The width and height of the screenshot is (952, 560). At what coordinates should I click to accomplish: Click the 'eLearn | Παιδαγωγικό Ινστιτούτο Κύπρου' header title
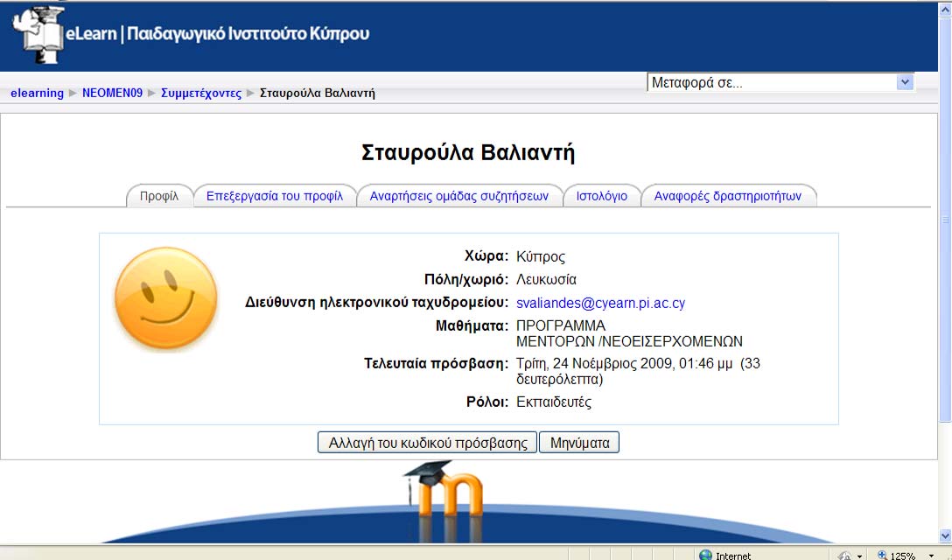coord(217,33)
